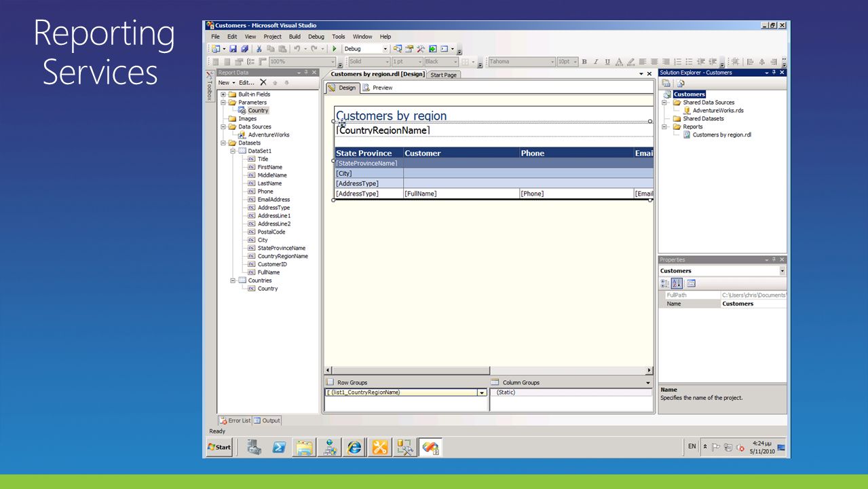
Task: Click the Name property value Customers
Action: [x=753, y=304]
